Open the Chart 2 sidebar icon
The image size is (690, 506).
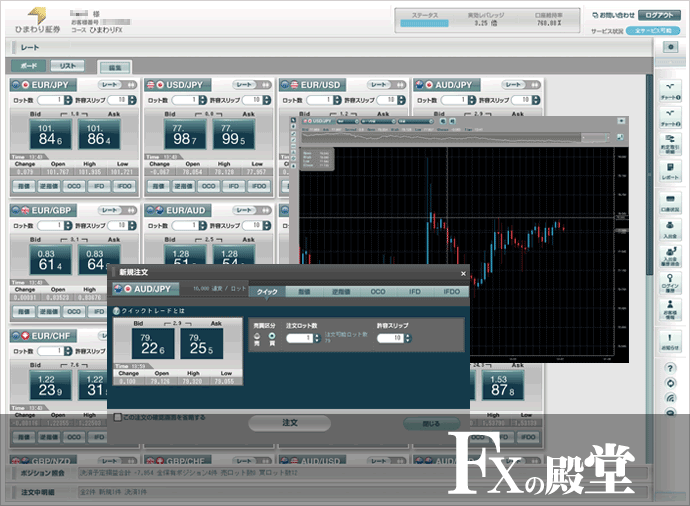670,118
